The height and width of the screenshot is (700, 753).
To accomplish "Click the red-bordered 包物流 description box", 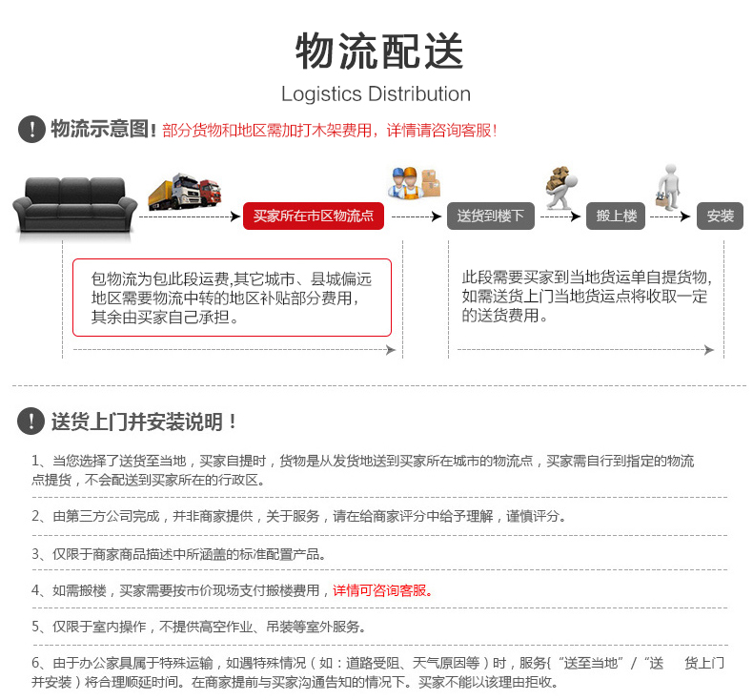I will [x=232, y=298].
